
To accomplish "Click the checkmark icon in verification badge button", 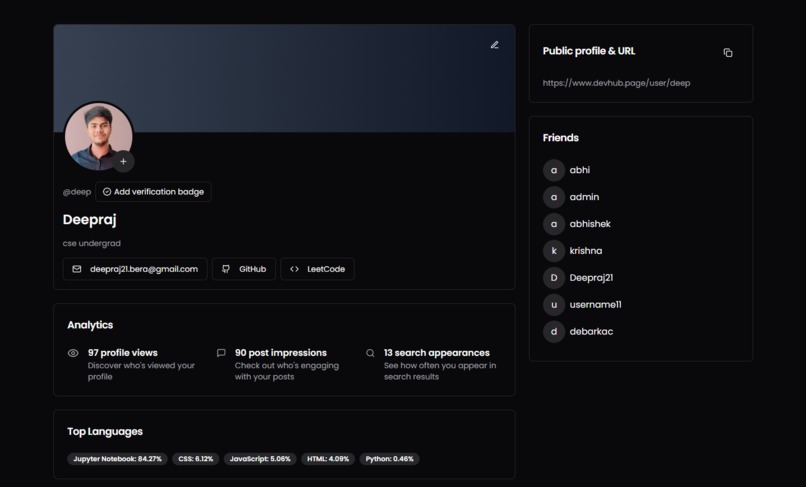I will (x=107, y=192).
